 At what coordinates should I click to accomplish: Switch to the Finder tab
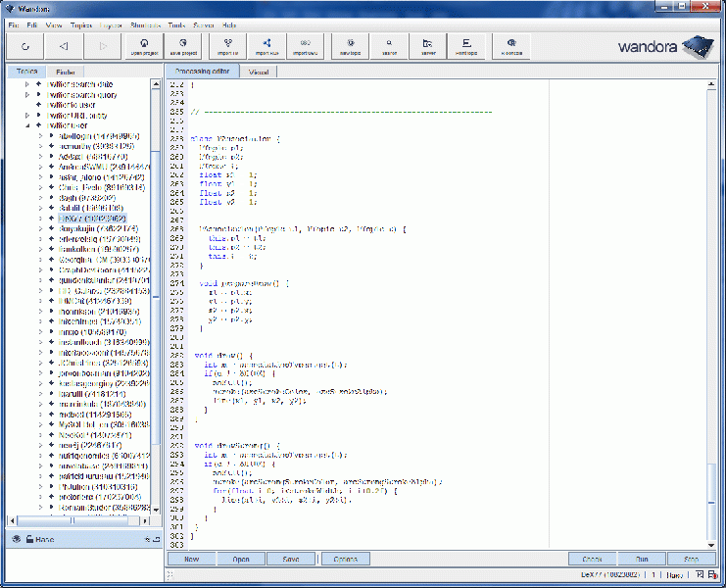66,73
